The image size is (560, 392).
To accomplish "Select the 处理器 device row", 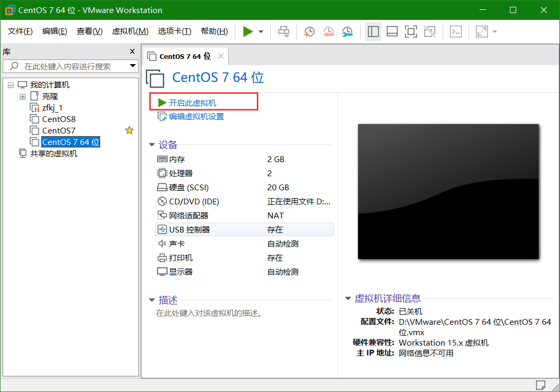I will point(245,174).
